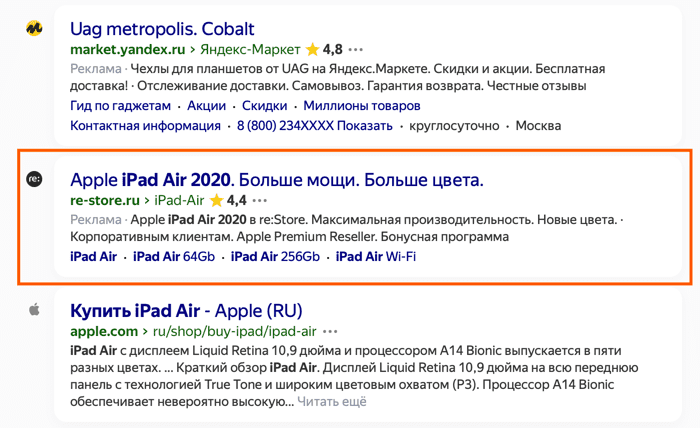Open three-dot menu for re:Store result

pos(261,200)
